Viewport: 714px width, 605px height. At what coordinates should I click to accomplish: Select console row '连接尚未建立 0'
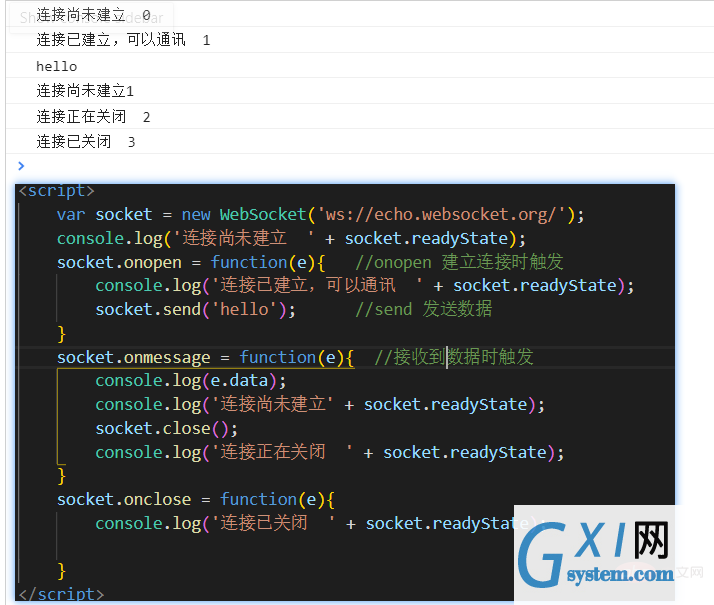click(x=360, y=15)
